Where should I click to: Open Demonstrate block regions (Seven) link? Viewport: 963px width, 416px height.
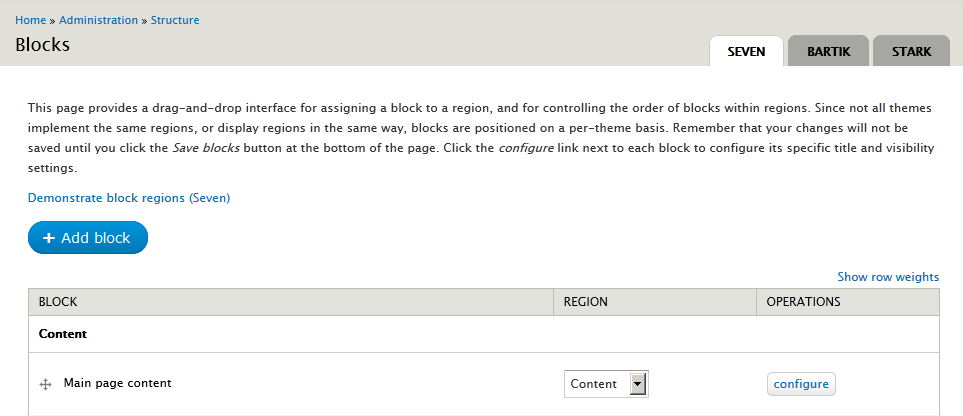pos(129,198)
